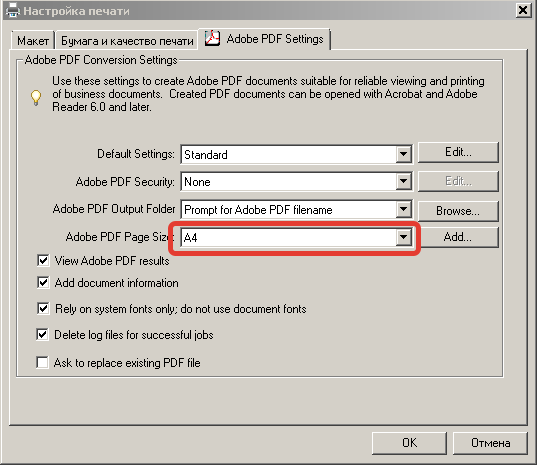Open the Adobe PDF Security dropdown
The width and height of the screenshot is (537, 465).
(x=403, y=181)
